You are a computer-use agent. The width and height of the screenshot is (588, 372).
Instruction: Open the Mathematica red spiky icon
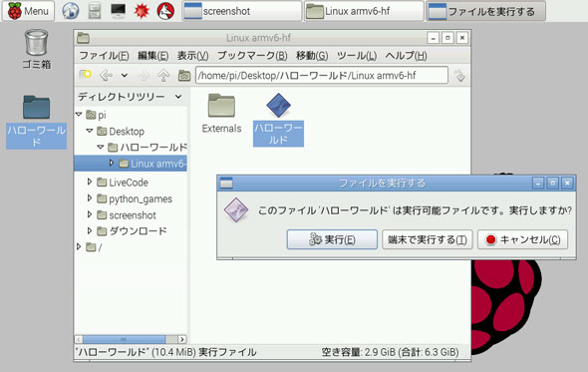coord(142,11)
